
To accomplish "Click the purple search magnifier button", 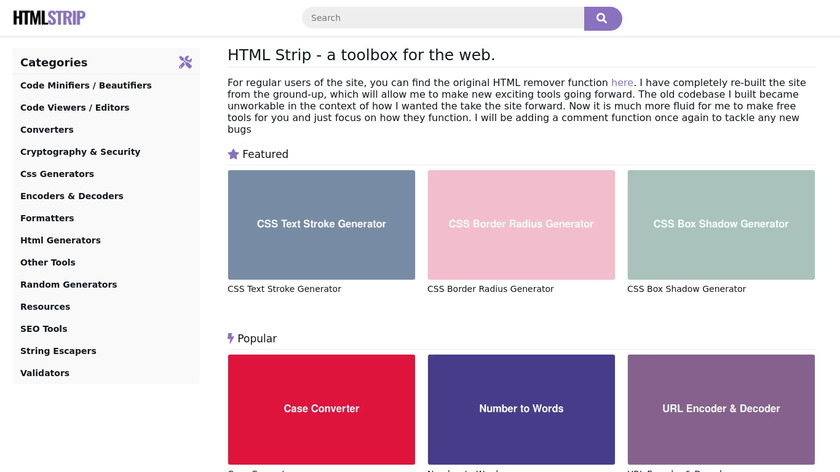I will coord(602,18).
